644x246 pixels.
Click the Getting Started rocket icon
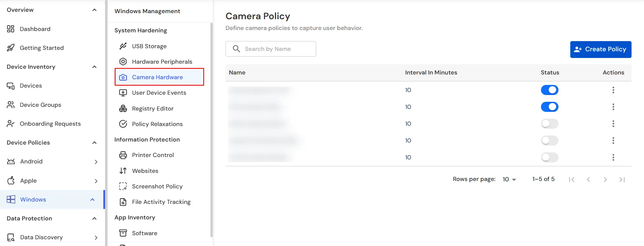pos(11,48)
